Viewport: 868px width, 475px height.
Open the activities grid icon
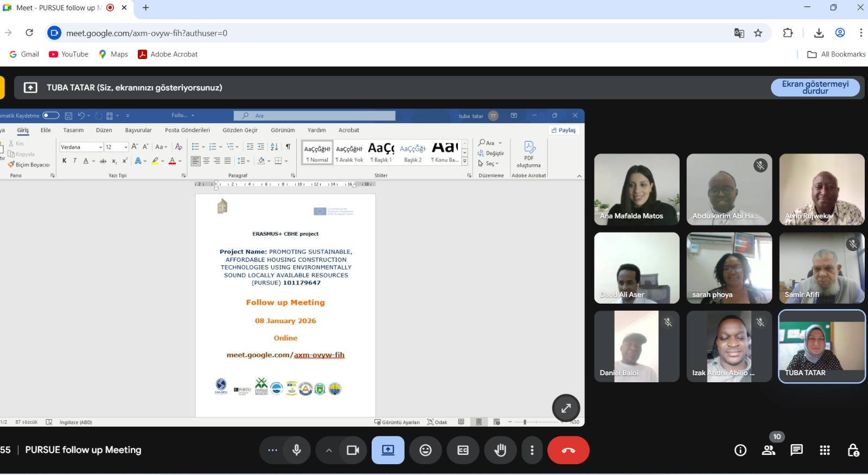tap(825, 450)
